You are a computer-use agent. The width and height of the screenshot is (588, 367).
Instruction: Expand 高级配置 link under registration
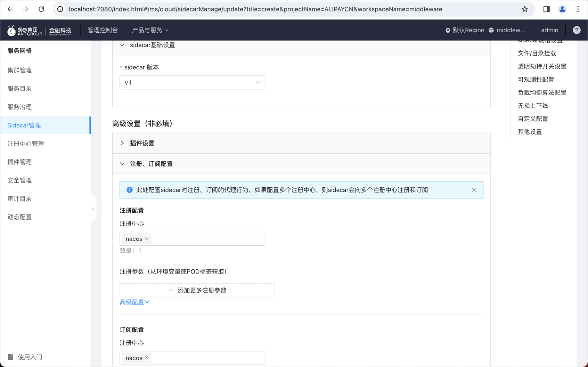point(134,302)
